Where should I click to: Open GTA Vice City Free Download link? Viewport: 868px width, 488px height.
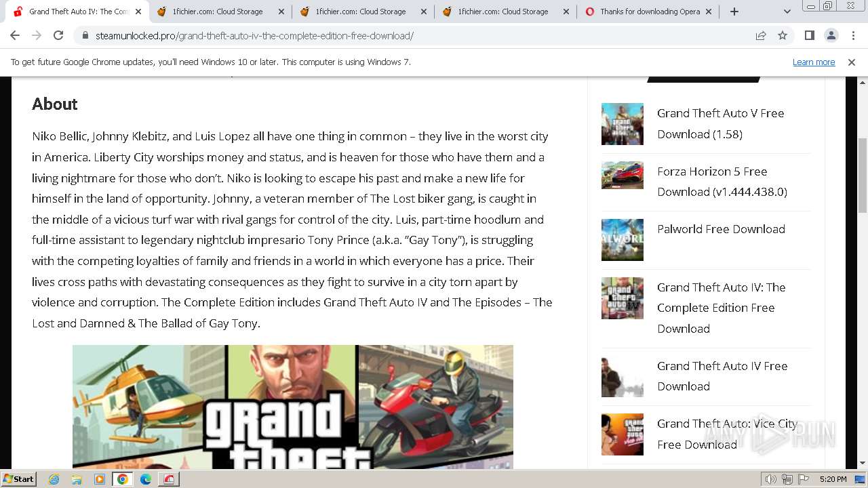point(727,434)
